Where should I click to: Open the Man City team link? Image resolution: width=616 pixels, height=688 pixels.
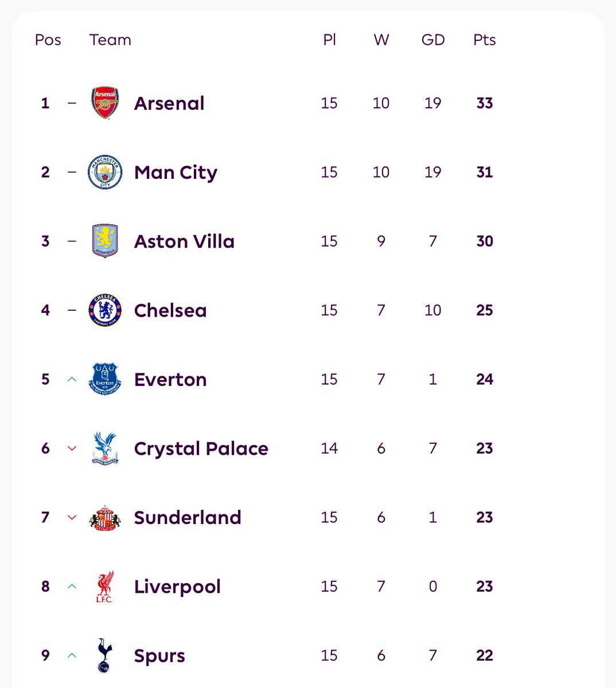pyautogui.click(x=176, y=173)
